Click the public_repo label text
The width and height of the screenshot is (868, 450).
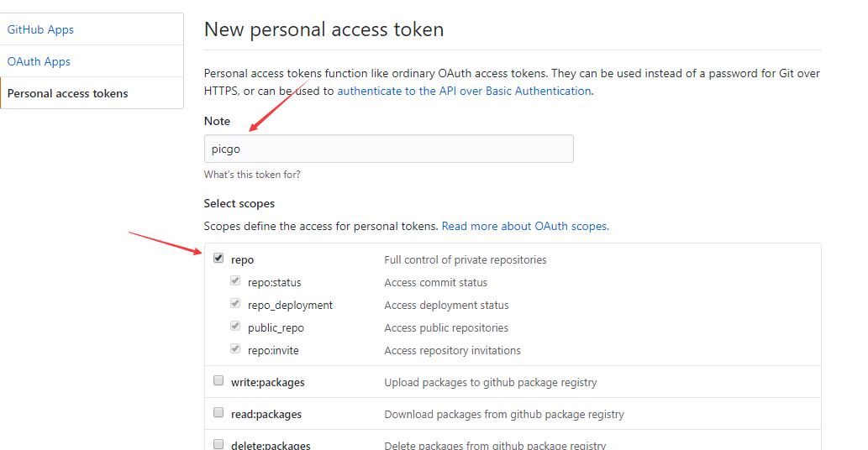(276, 327)
